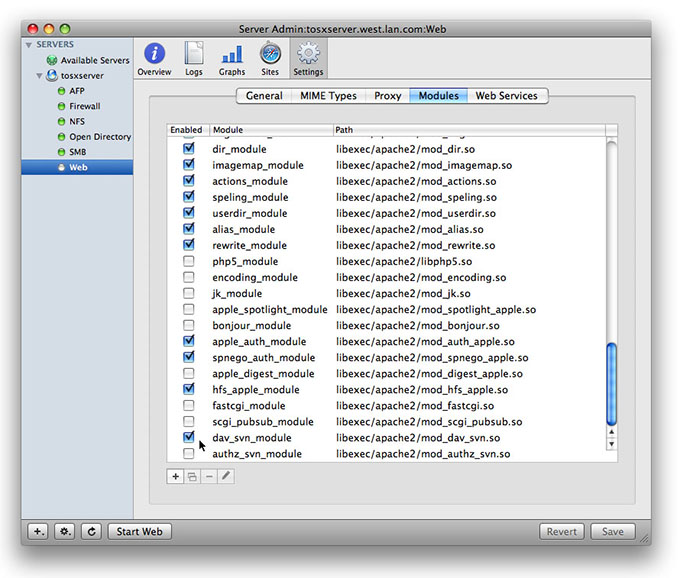Select Firewall in the sidebar
Screen dimensions: 680x578
click(85, 106)
